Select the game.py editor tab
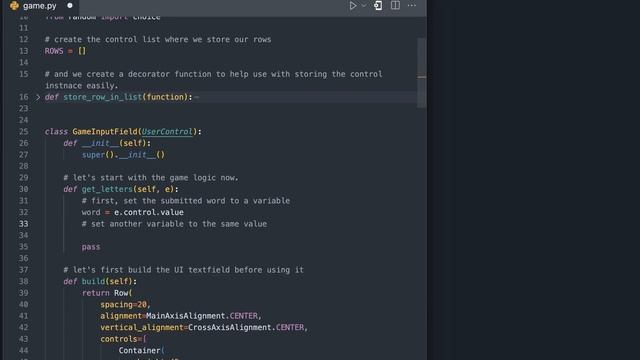 [x=41, y=6]
